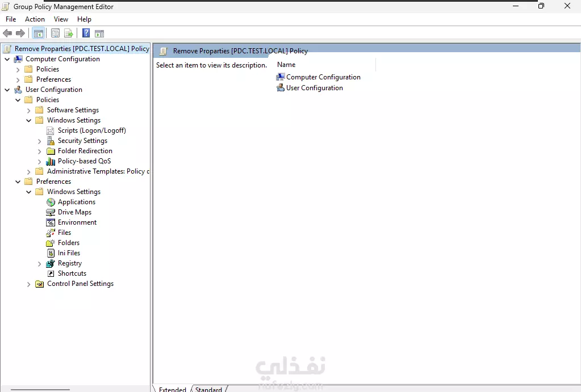Viewport: 581px width, 392px height.
Task: Select the Applications preference icon
Action: (x=51, y=202)
